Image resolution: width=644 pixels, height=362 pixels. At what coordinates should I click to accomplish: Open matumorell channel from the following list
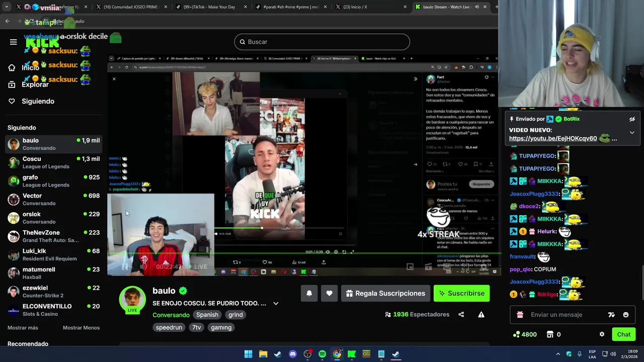click(x=54, y=273)
